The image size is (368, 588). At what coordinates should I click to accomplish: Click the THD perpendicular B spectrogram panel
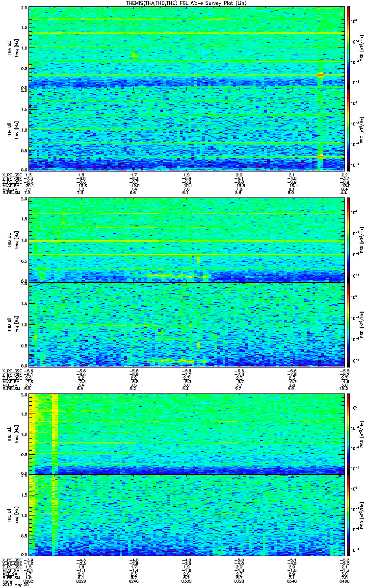(x=187, y=240)
